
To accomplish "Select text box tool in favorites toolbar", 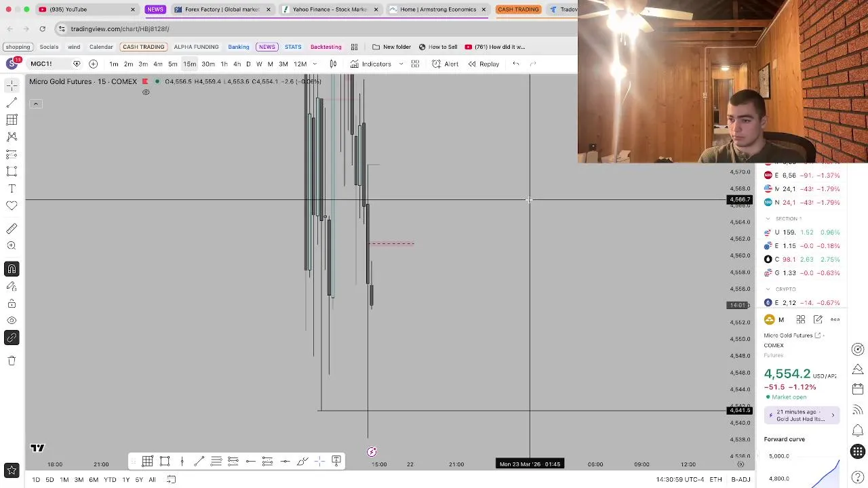I will coord(336,462).
